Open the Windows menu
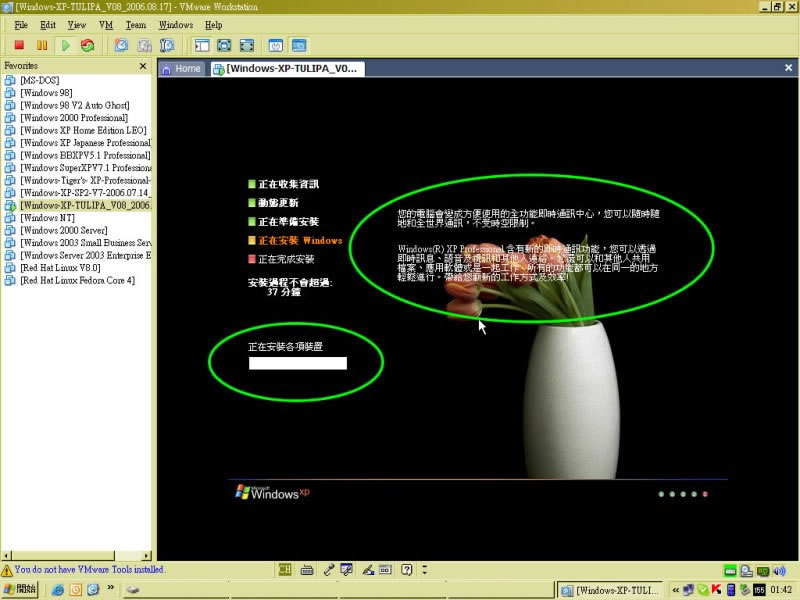Viewport: 800px width, 600px height. 176,25
